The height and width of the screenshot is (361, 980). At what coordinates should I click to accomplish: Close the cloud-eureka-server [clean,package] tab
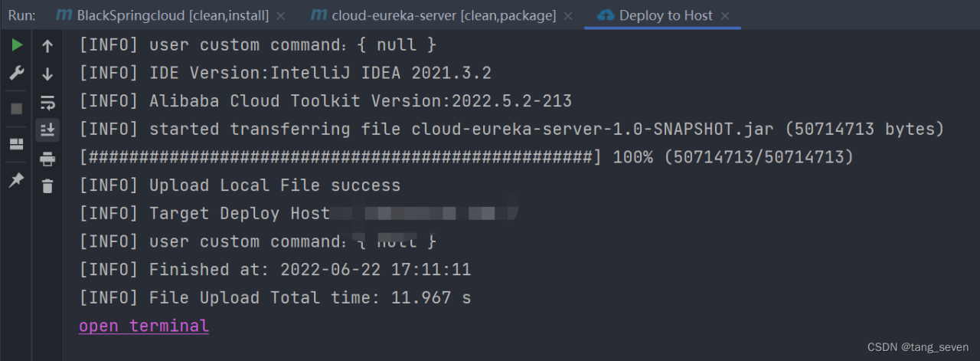pyautogui.click(x=567, y=16)
